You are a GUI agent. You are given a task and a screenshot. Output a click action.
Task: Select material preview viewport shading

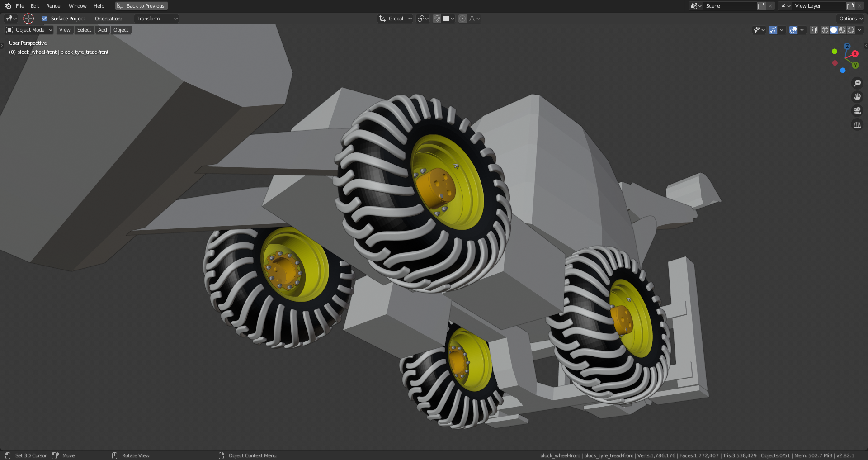[x=842, y=30]
